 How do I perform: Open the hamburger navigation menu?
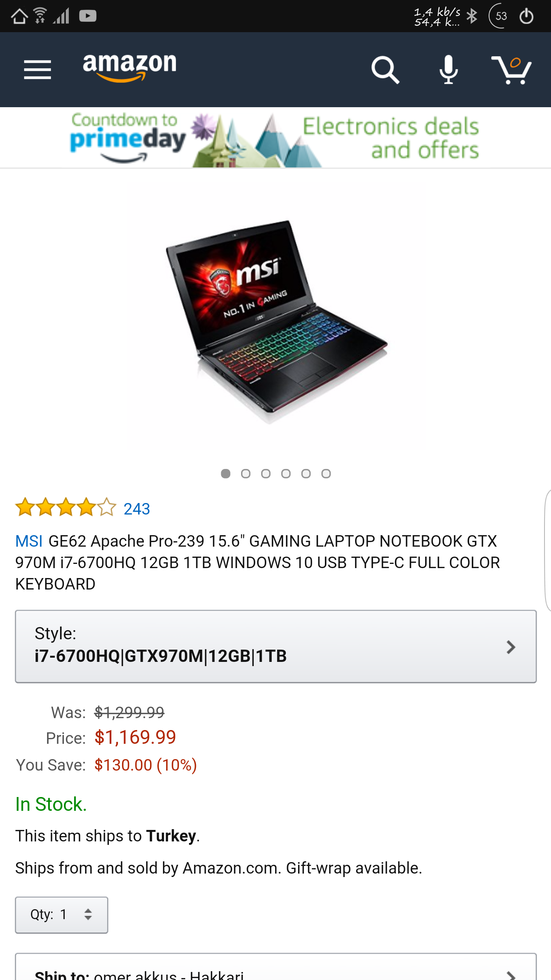click(x=37, y=69)
